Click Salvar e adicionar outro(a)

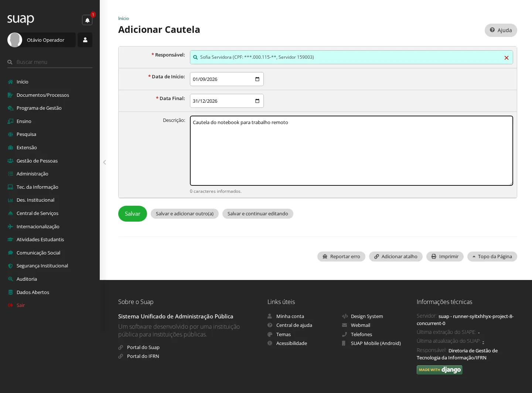coord(185,214)
